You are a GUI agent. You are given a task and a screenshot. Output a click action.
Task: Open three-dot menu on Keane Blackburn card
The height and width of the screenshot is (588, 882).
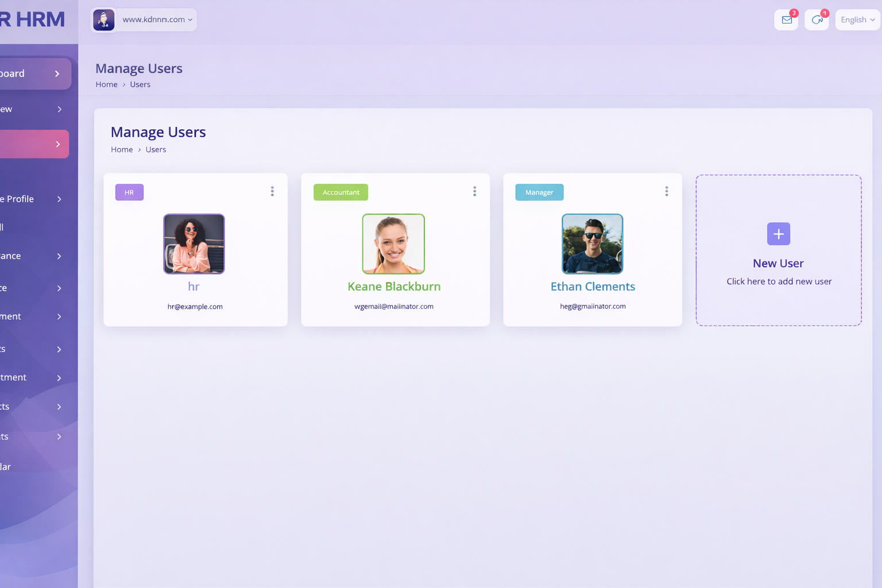474,191
